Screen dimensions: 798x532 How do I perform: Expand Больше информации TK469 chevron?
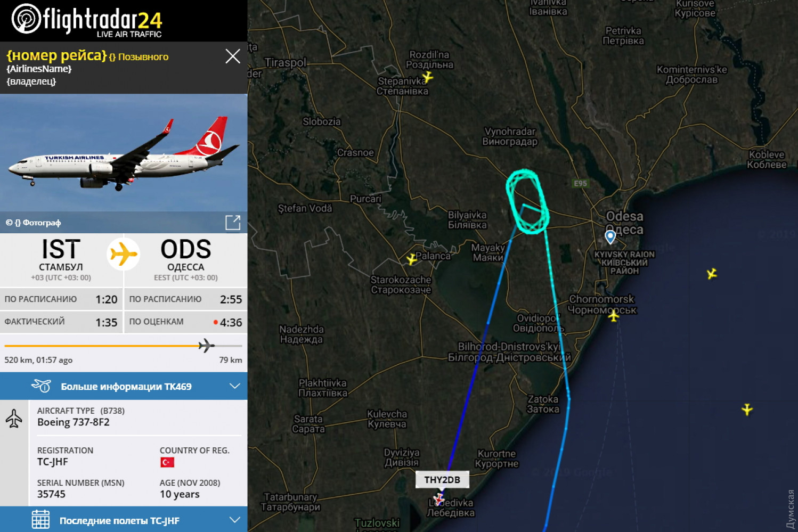point(234,386)
